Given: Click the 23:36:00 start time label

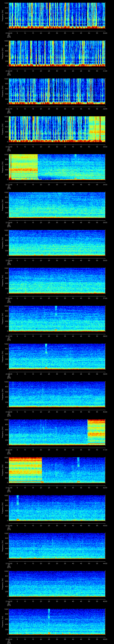Looking at the screenshot, I should (x=9, y=298).
